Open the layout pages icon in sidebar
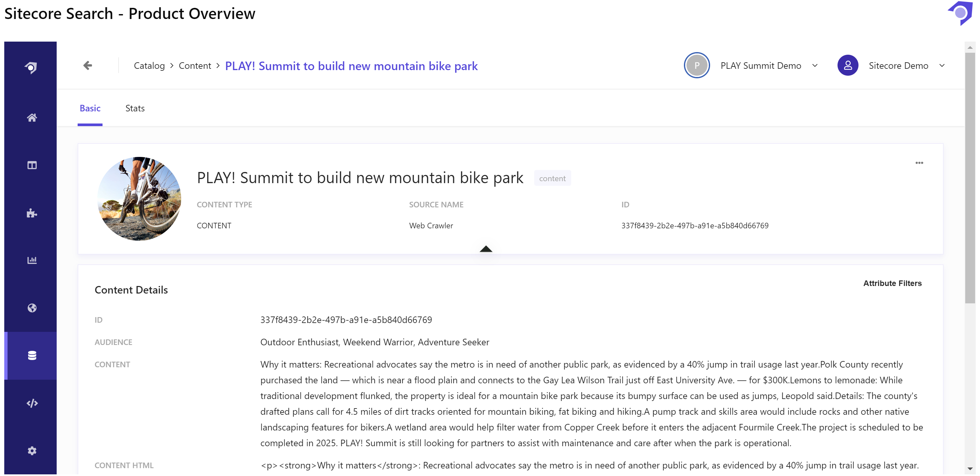 tap(32, 165)
